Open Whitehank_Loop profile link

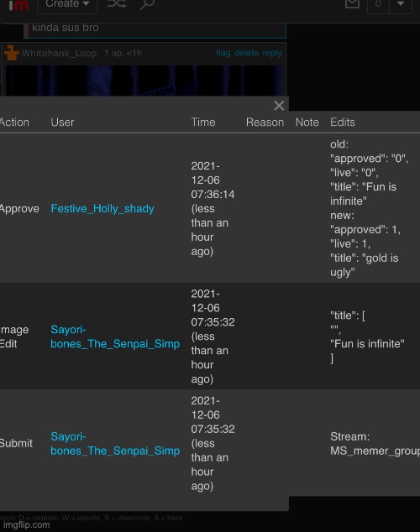[x=59, y=53]
